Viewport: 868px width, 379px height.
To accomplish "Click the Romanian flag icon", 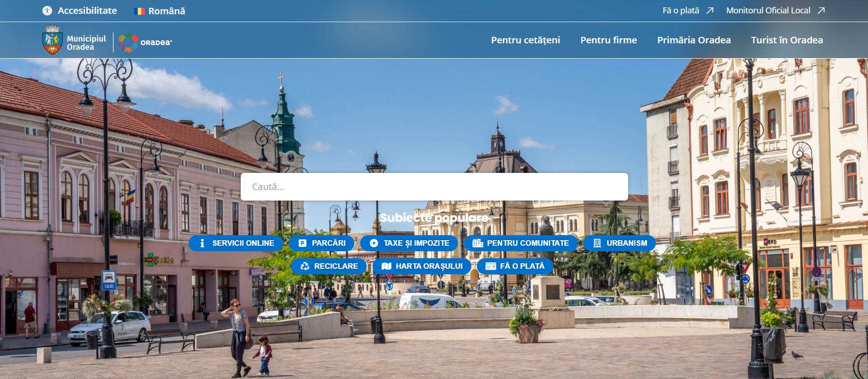I will point(139,11).
